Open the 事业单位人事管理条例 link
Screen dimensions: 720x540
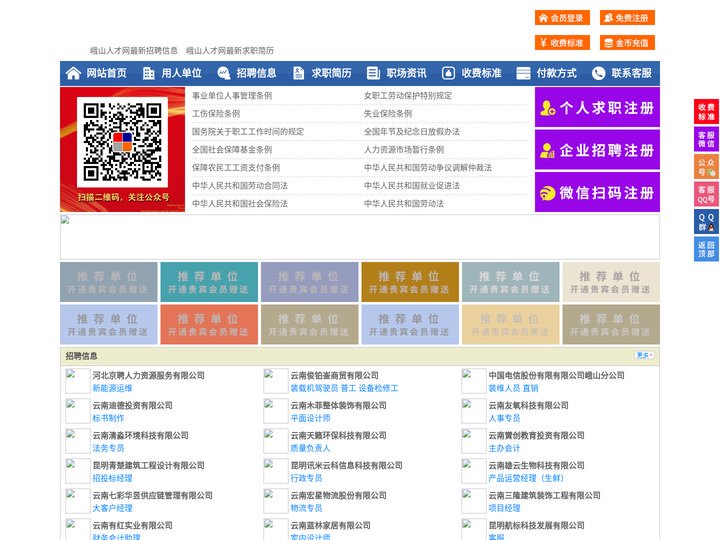[x=232, y=96]
